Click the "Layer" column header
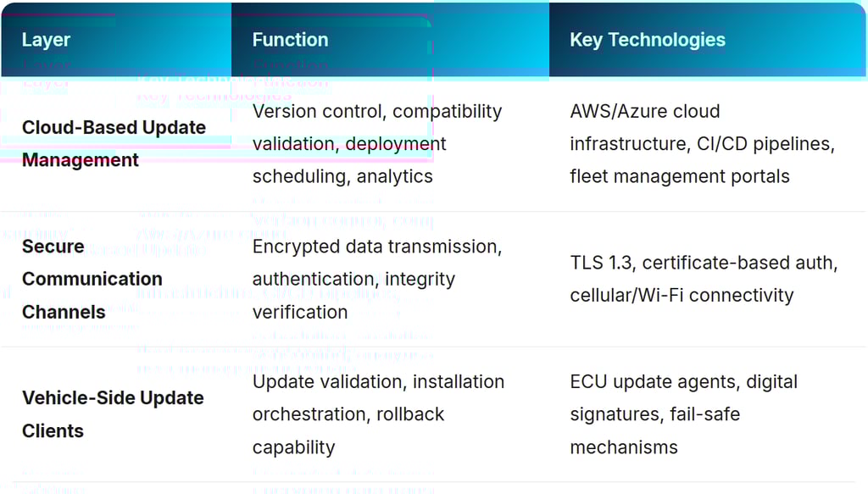 point(46,40)
